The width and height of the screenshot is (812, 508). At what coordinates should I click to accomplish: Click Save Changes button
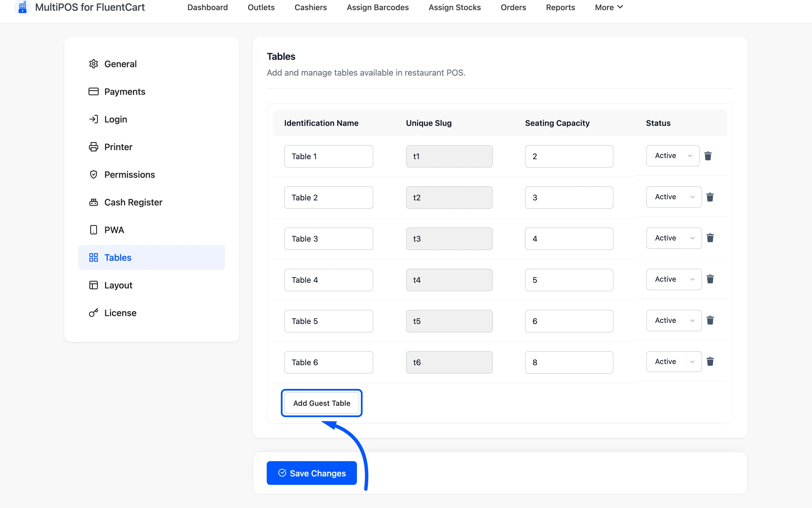click(312, 473)
